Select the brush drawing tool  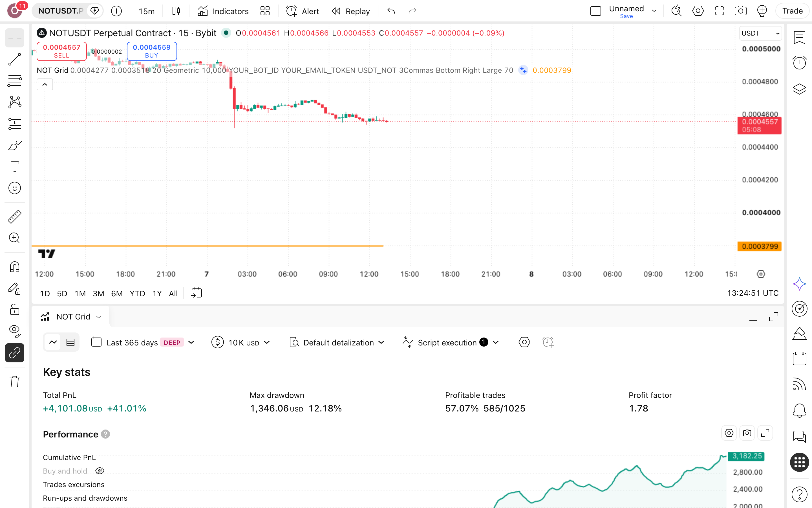[14, 145]
